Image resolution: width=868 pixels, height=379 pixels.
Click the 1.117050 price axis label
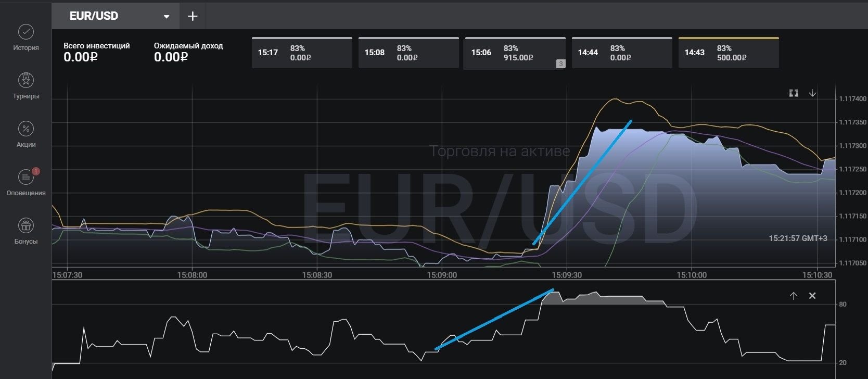852,263
